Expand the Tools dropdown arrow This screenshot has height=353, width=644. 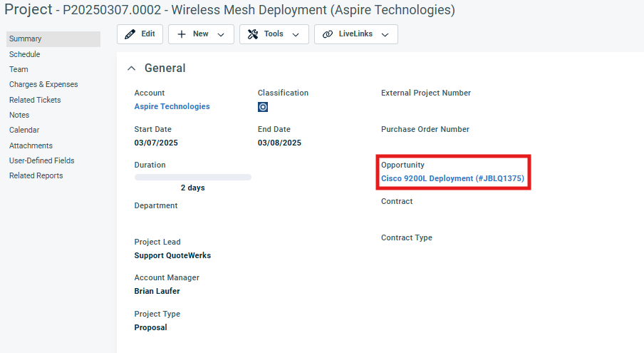pos(295,34)
